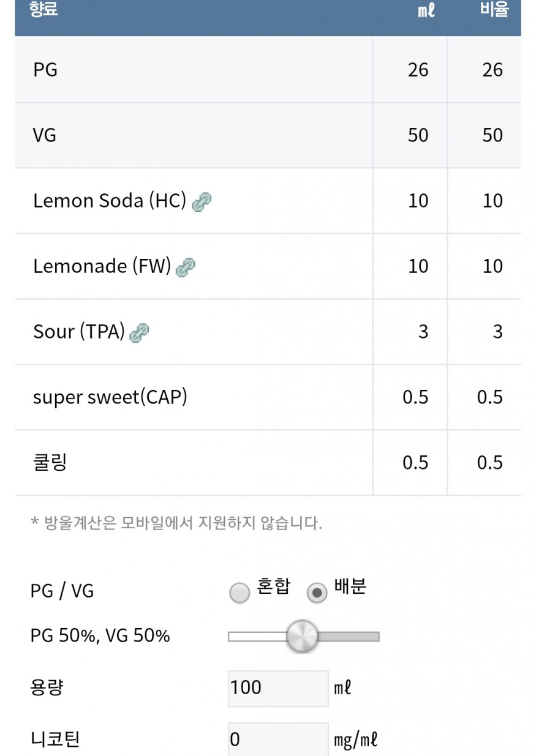Screen dimensions: 536x756
Task: Click the ㎖ value of the PG row
Action: [x=418, y=70]
